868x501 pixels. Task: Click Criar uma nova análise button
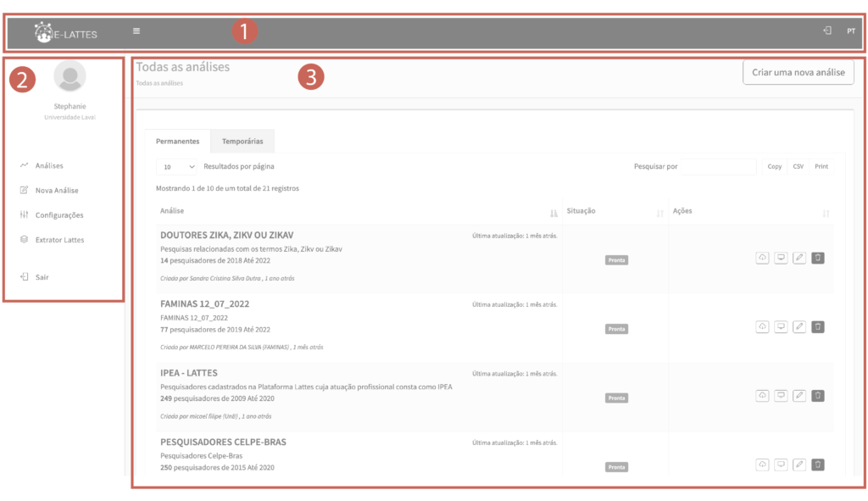[798, 73]
